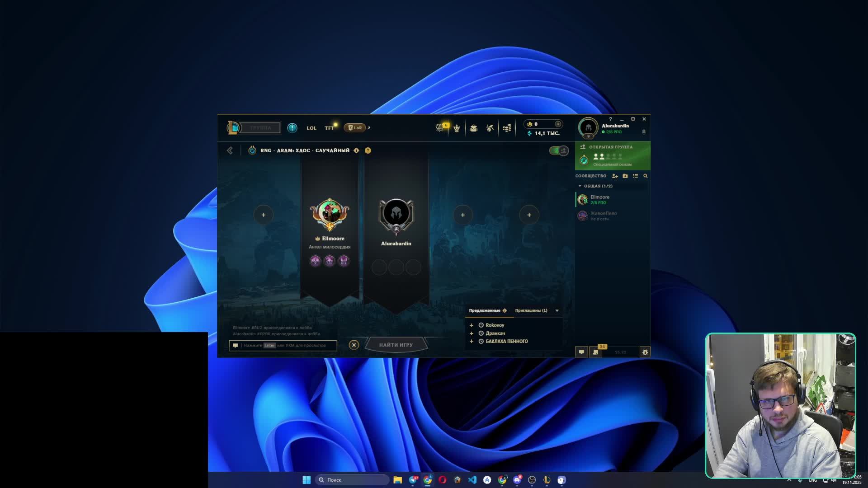
Task: Invite Rokovoy with the plus icon
Action: coord(472,325)
